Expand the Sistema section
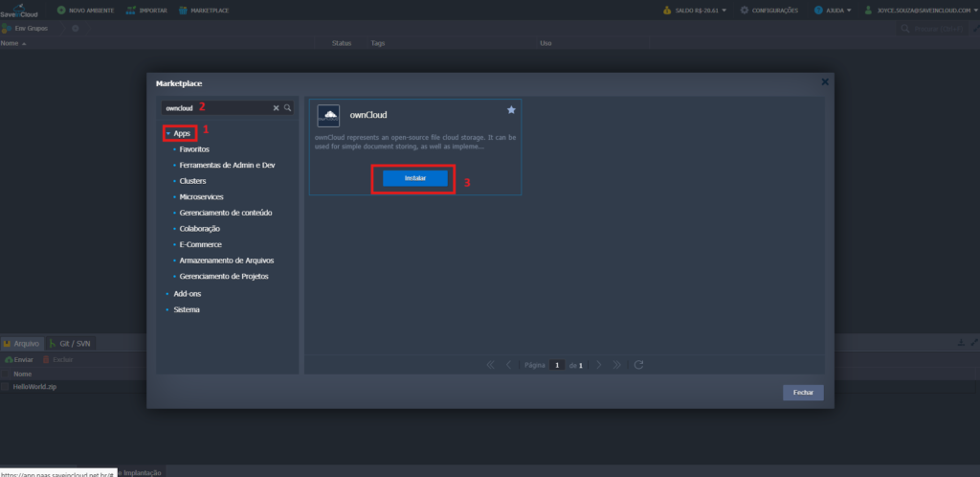 pos(187,309)
